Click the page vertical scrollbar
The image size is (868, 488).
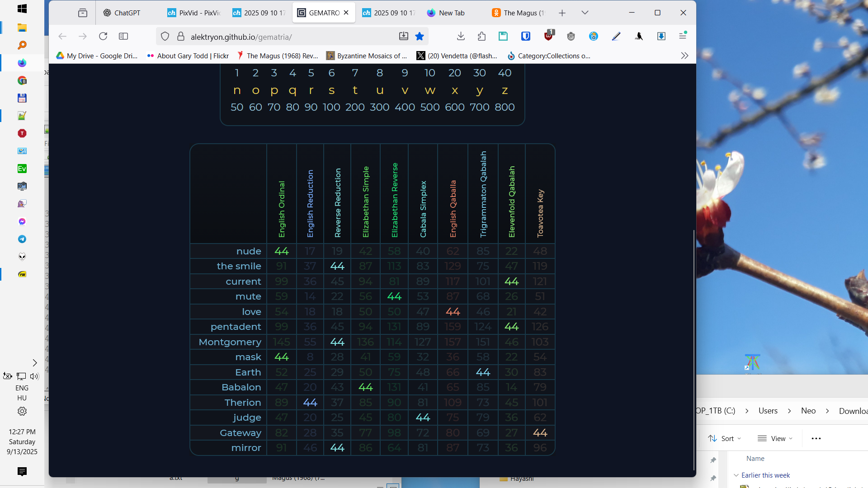click(694, 350)
